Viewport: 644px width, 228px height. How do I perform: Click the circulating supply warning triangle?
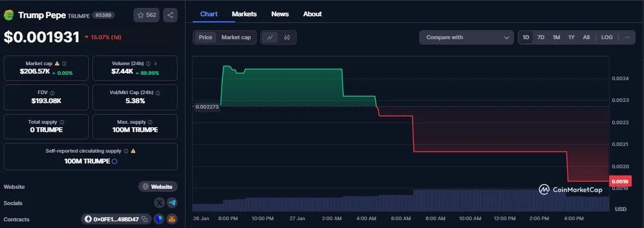point(133,151)
